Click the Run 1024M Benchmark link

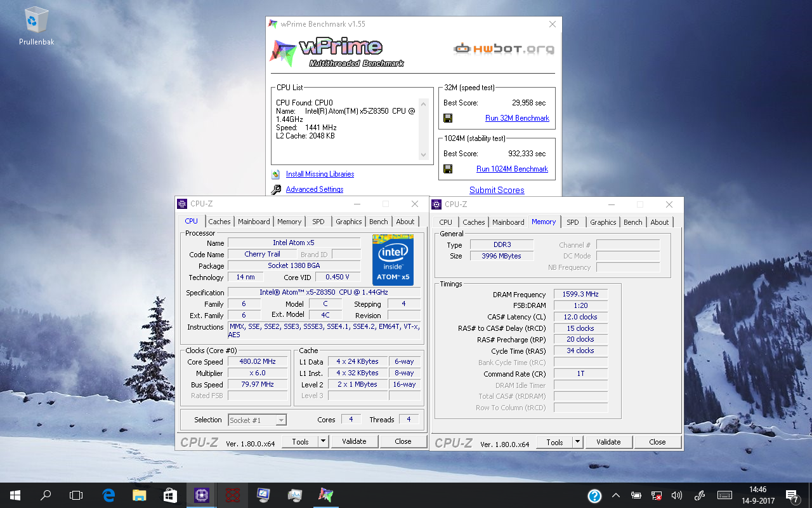[512, 169]
